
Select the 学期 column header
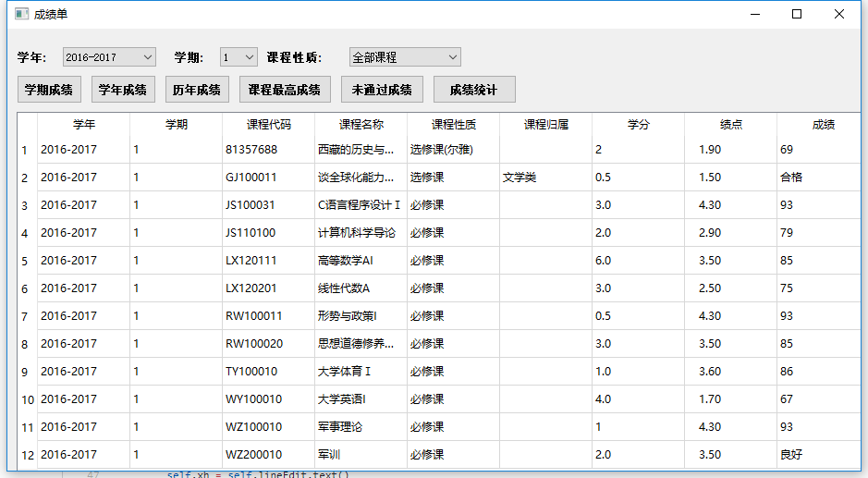[176, 125]
